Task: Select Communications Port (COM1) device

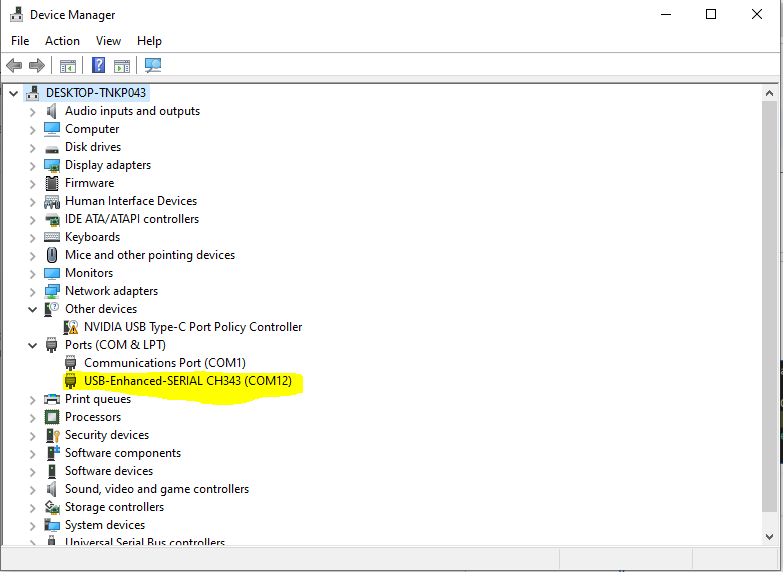Action: 164,363
